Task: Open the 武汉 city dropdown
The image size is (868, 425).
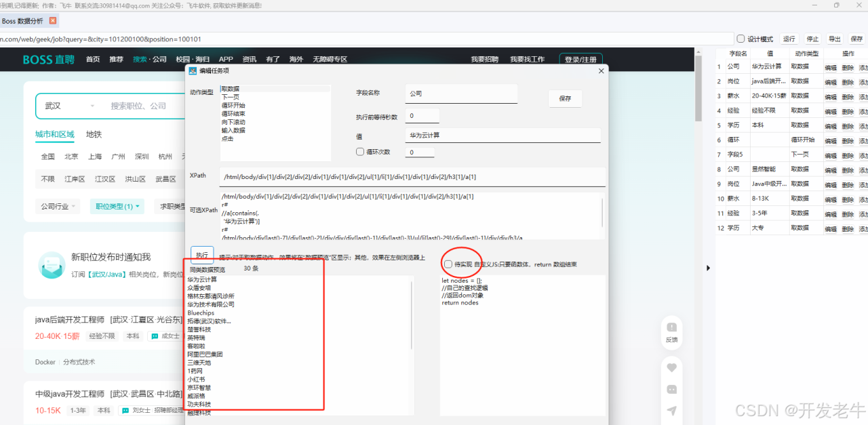Action: (71, 106)
